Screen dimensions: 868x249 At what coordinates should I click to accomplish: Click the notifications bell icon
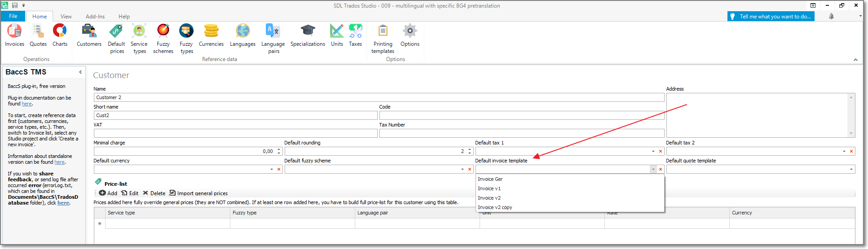[831, 16]
